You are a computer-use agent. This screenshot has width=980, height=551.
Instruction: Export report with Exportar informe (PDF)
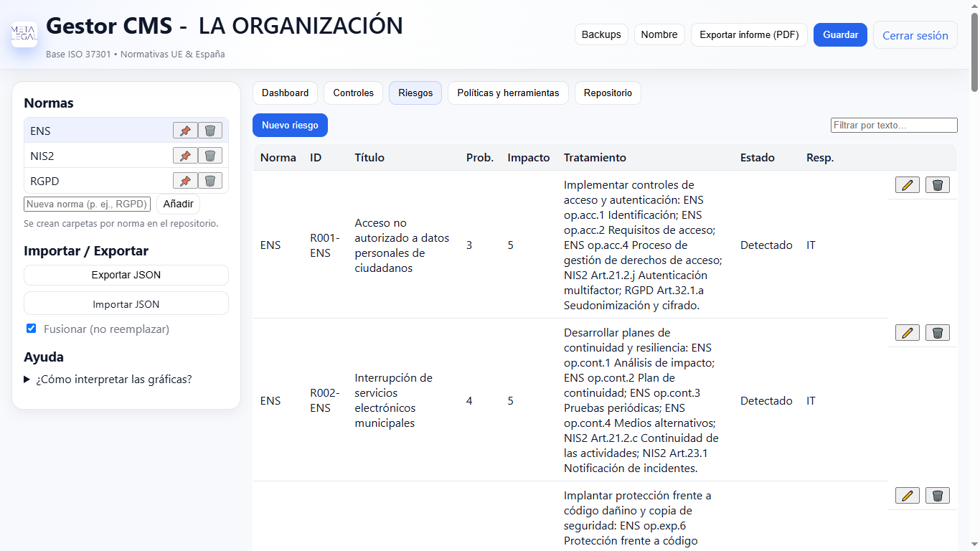click(x=749, y=34)
